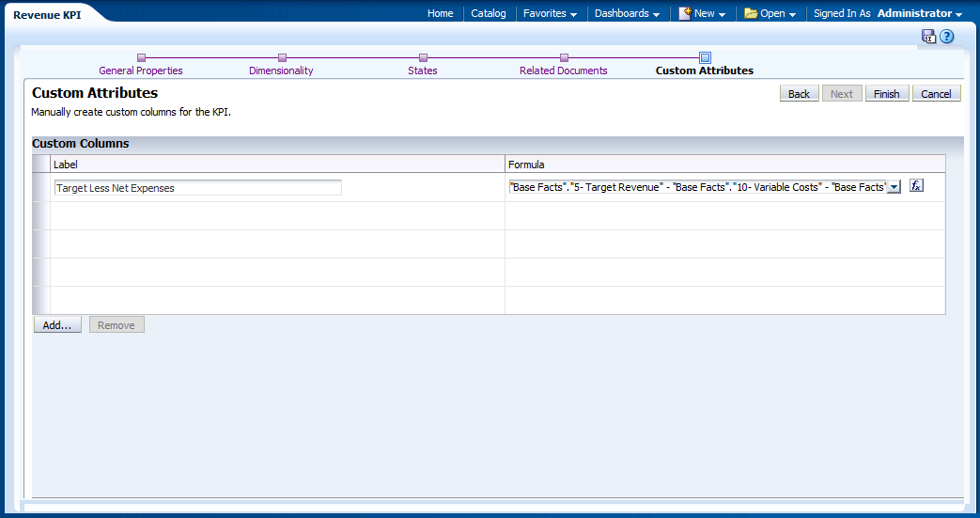Open Help via the question mark icon
This screenshot has width=980, height=518.
(947, 37)
